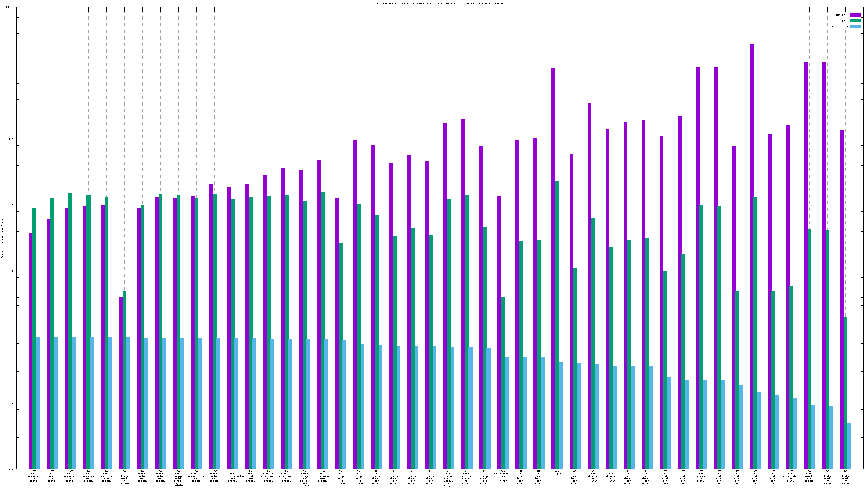The height and width of the screenshot is (488, 868).
Task: Click the ips.whitelisted.org origin axis label
Action: (x=791, y=476)
